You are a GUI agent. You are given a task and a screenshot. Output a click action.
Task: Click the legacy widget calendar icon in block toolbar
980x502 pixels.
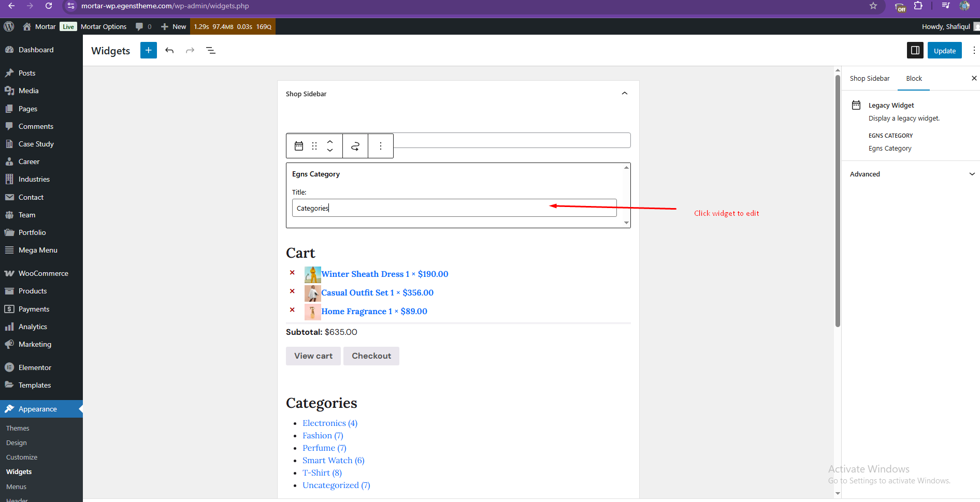[x=299, y=146]
